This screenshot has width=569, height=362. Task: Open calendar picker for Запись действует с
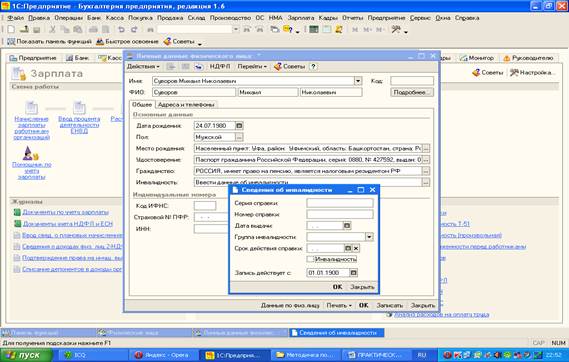(x=353, y=272)
